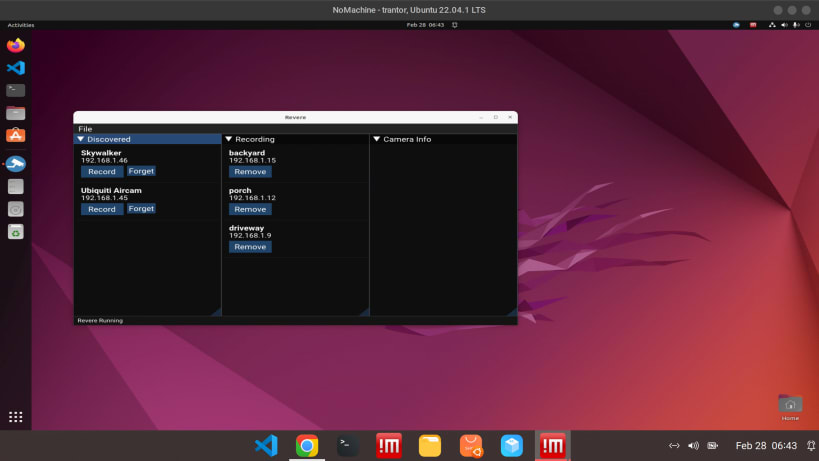Click the top bar microphone icon
This screenshot has width=819, height=461.
(x=796, y=25)
